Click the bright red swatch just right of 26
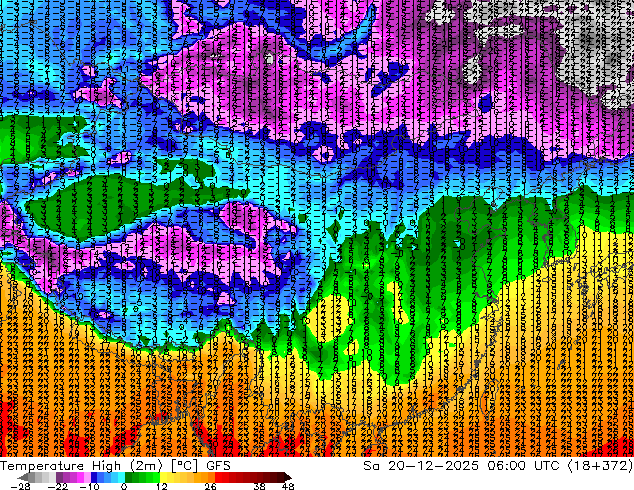This screenshot has height=490, width=634. [x=218, y=477]
